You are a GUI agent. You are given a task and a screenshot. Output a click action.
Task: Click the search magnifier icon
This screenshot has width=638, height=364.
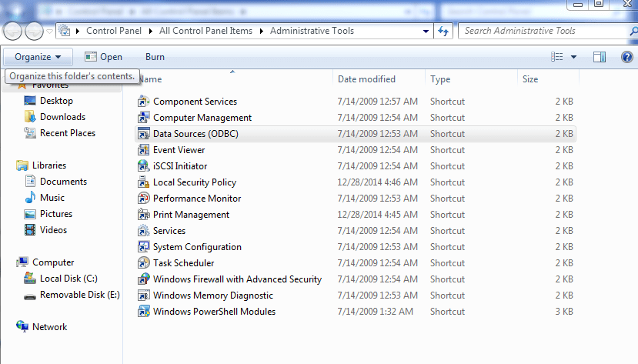[x=633, y=31]
